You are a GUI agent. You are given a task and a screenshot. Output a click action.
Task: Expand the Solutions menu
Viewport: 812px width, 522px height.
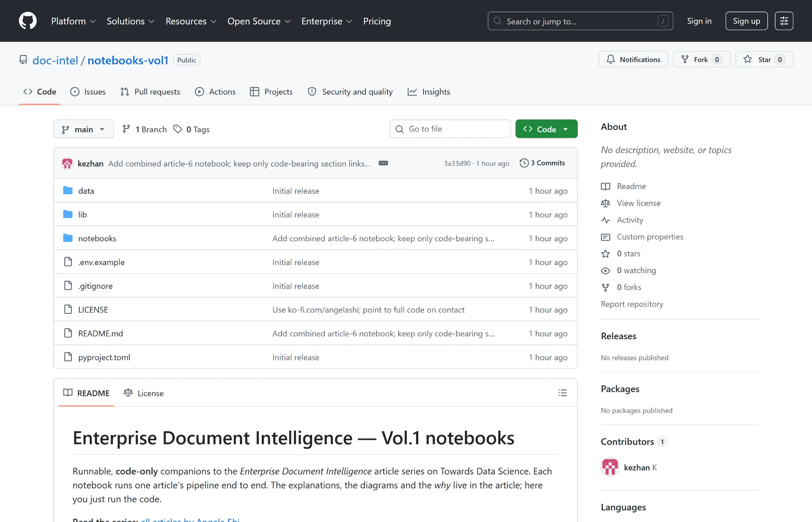(x=130, y=21)
